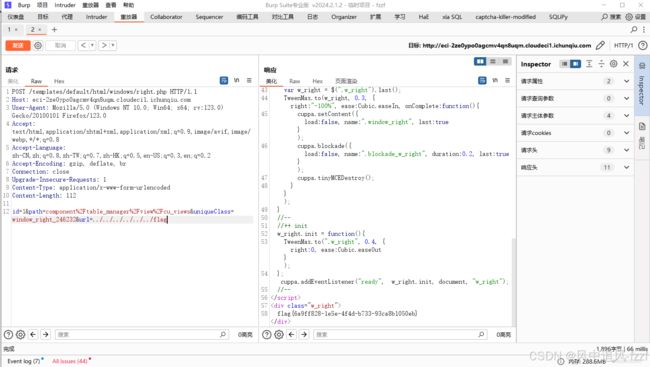Screen dimensions: 650x367
Task: Open the request panel hamburger menu
Action: [249, 80]
